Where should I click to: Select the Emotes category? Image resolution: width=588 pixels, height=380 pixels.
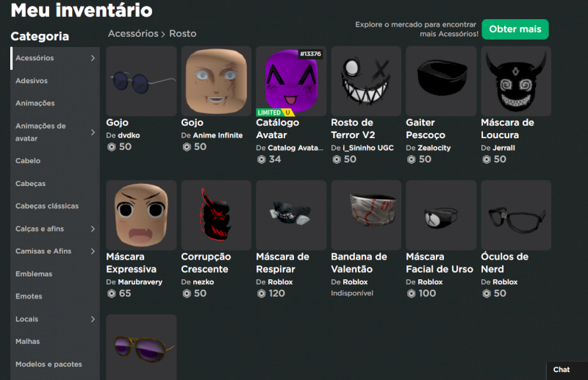pyautogui.click(x=55, y=296)
